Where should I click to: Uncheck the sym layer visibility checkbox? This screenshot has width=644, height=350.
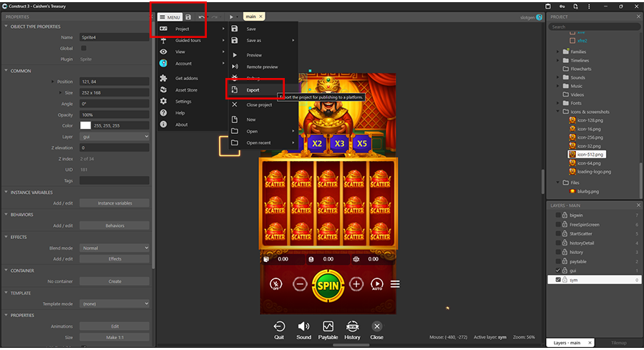559,280
